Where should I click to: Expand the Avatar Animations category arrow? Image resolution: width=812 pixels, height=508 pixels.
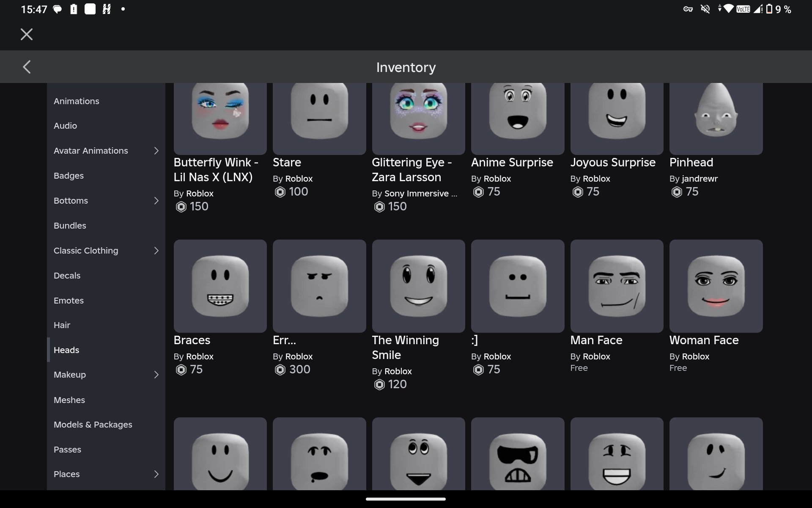click(156, 151)
